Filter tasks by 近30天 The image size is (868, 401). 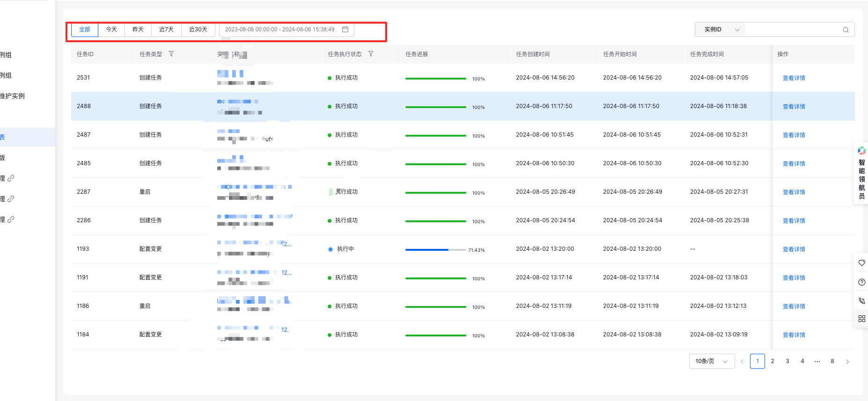(198, 29)
